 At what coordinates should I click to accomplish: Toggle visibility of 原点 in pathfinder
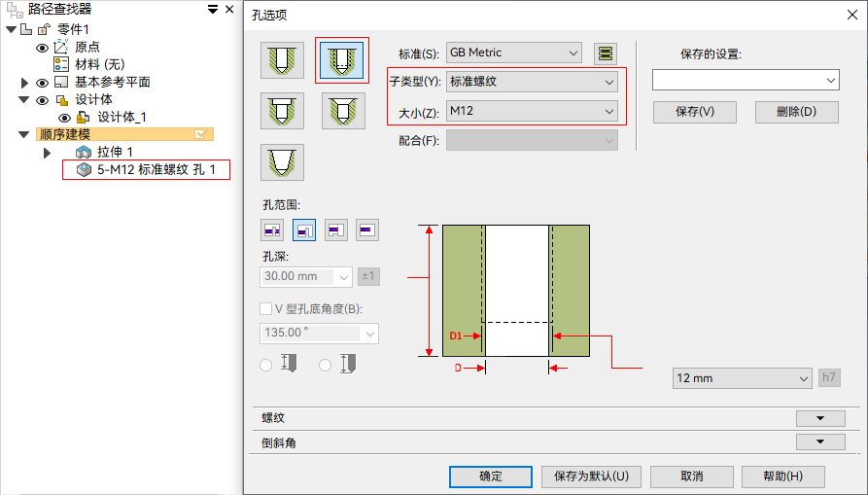[42, 48]
